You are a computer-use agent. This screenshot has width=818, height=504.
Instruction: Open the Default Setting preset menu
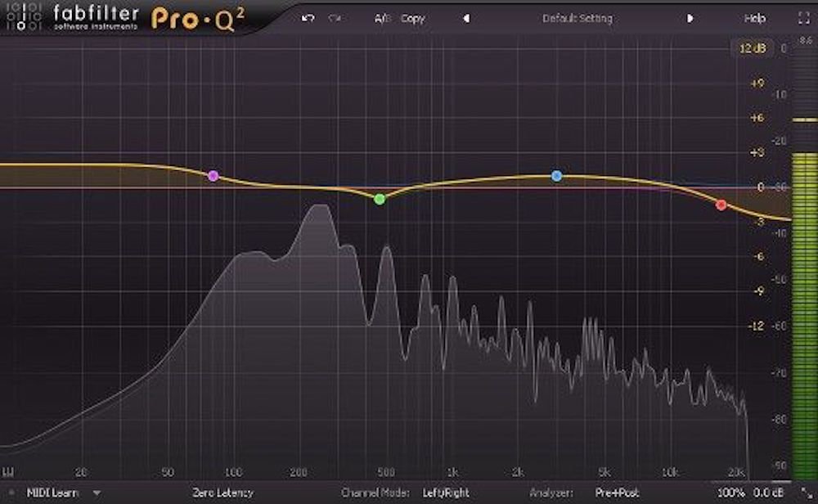coord(578,18)
